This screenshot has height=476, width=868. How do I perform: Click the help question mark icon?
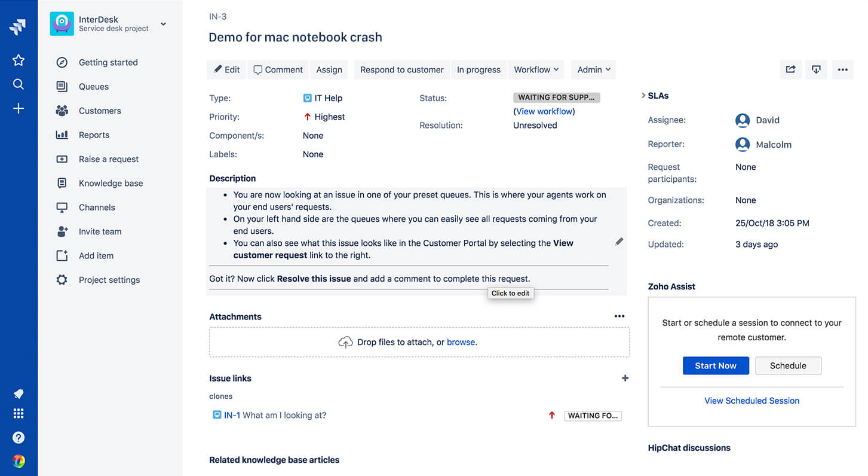[x=19, y=438]
